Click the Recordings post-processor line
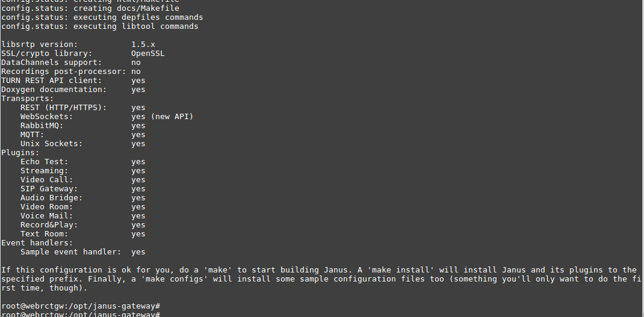 (70, 72)
